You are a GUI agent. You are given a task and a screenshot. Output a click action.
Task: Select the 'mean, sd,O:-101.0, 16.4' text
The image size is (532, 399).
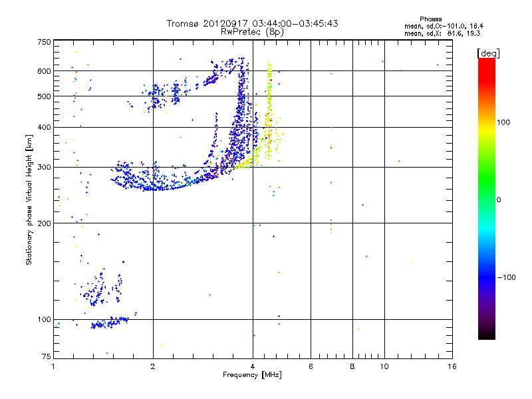444,26
